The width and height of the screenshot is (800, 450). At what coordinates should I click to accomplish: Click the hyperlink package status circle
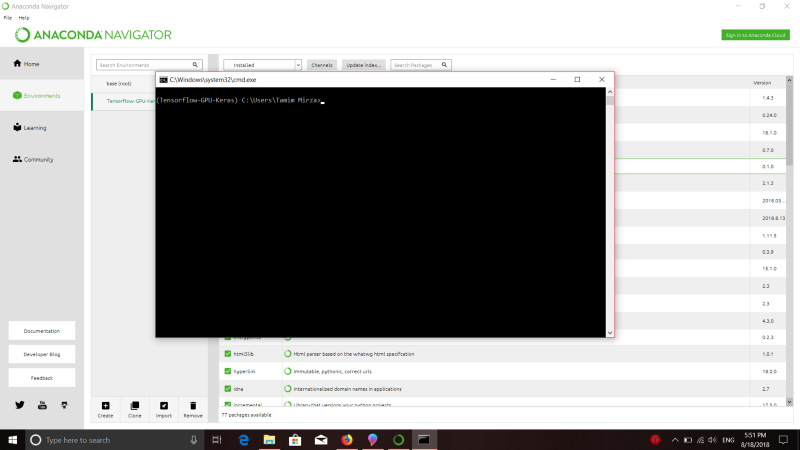tap(288, 371)
